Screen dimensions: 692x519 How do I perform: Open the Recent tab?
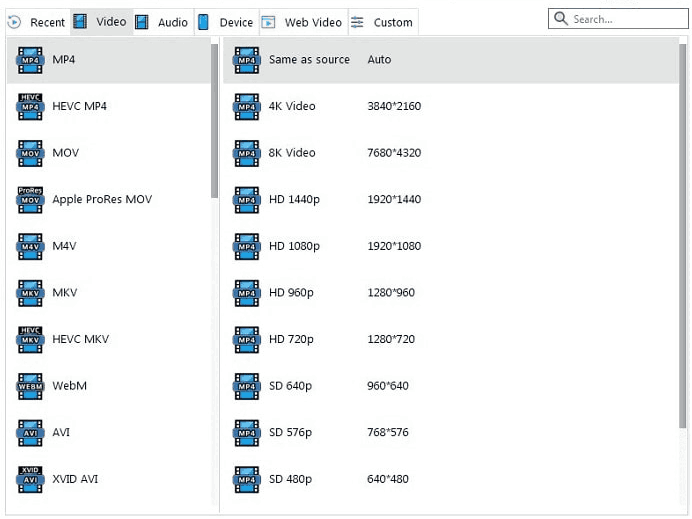point(38,22)
